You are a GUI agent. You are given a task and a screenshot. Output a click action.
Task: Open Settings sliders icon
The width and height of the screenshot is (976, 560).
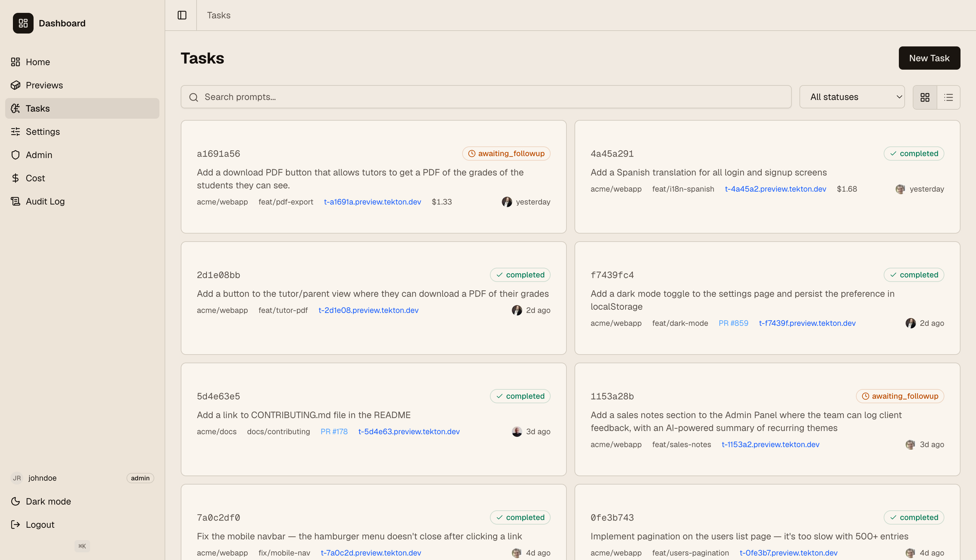[16, 132]
